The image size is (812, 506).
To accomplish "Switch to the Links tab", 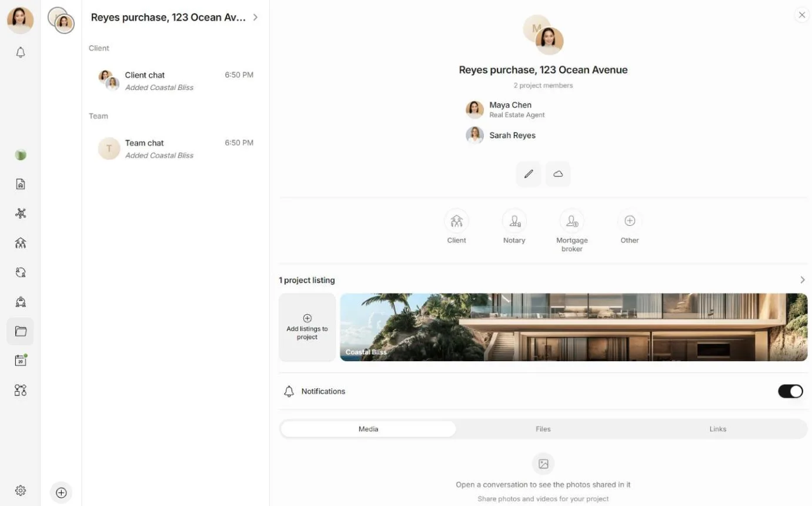I will (718, 429).
